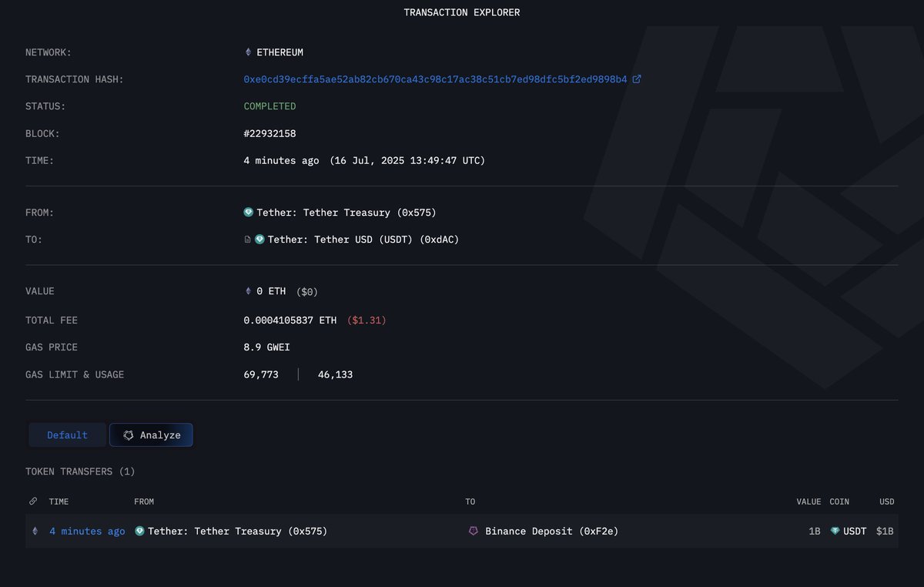This screenshot has height=587, width=924.
Task: Click the chain link icon in token transfers header
Action: (x=33, y=501)
